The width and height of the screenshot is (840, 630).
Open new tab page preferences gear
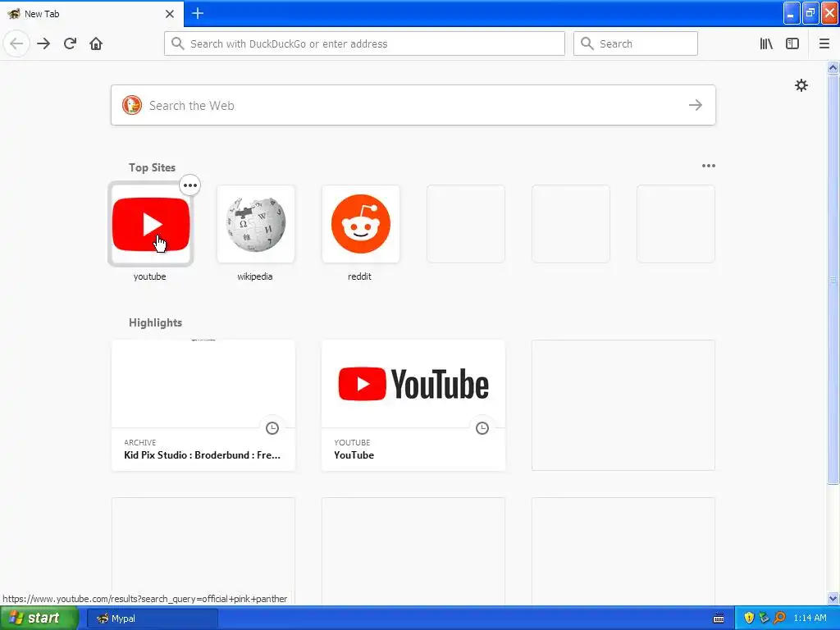[x=801, y=85]
